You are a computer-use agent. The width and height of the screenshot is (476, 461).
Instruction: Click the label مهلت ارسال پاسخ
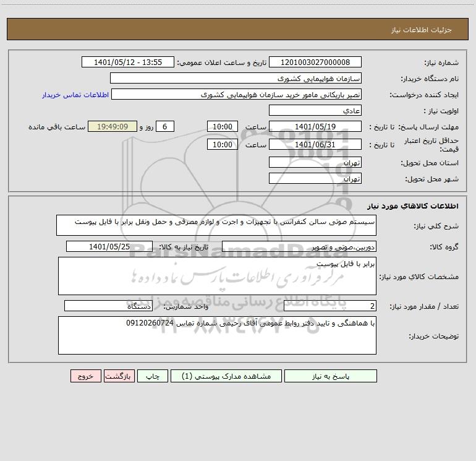coord(428,127)
